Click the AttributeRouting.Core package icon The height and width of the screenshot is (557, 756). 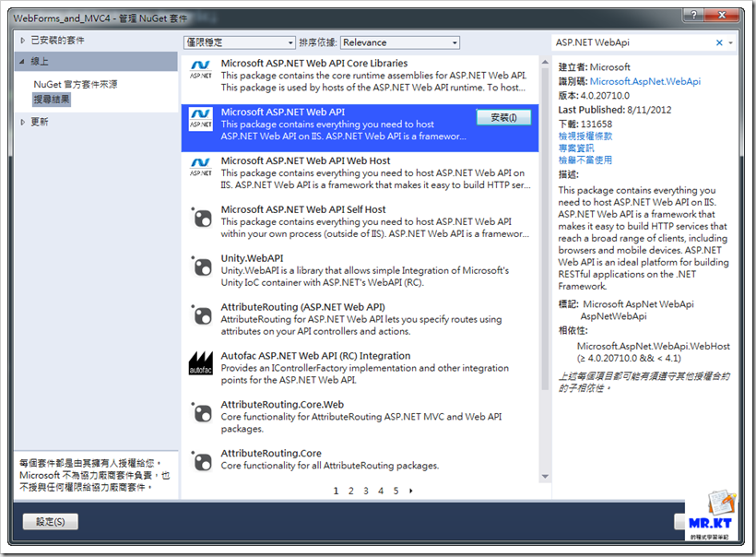tap(202, 461)
